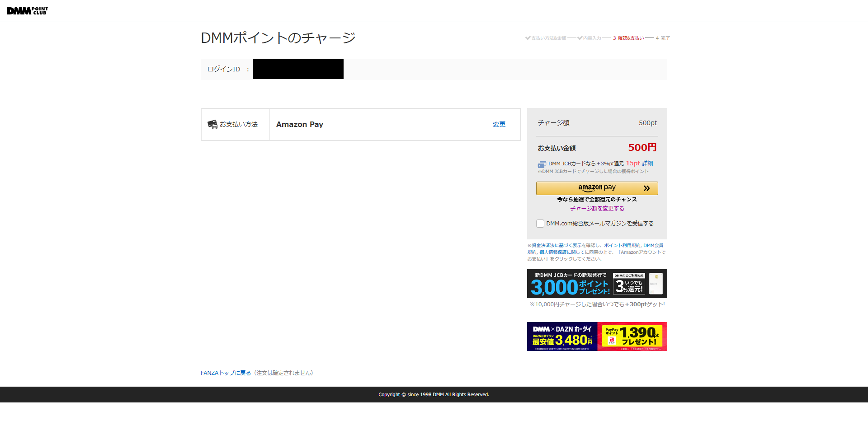Screen dimensions: 868x430
Task: Click the JCB card icon in payment panel
Action: pyautogui.click(x=542, y=164)
